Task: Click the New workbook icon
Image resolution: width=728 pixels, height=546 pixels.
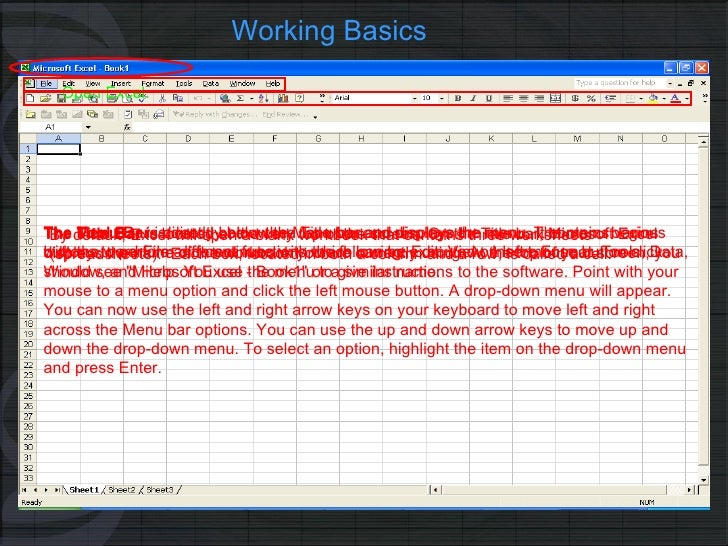Action: click(x=30, y=98)
